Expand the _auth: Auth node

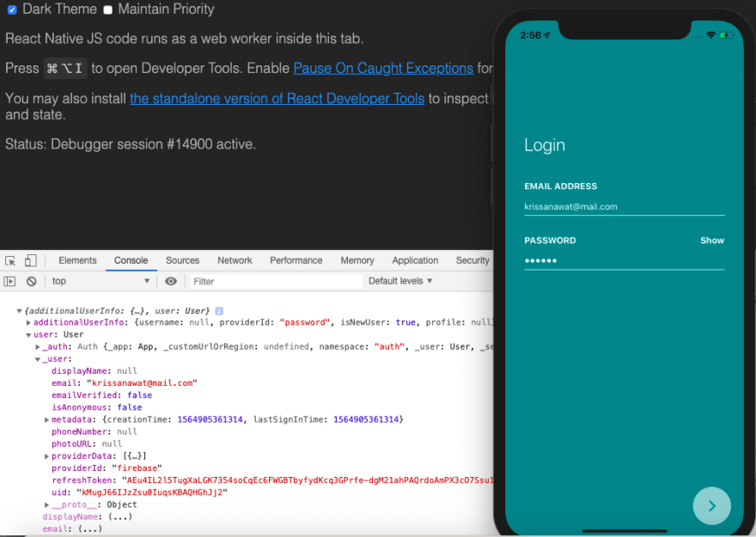tap(38, 346)
